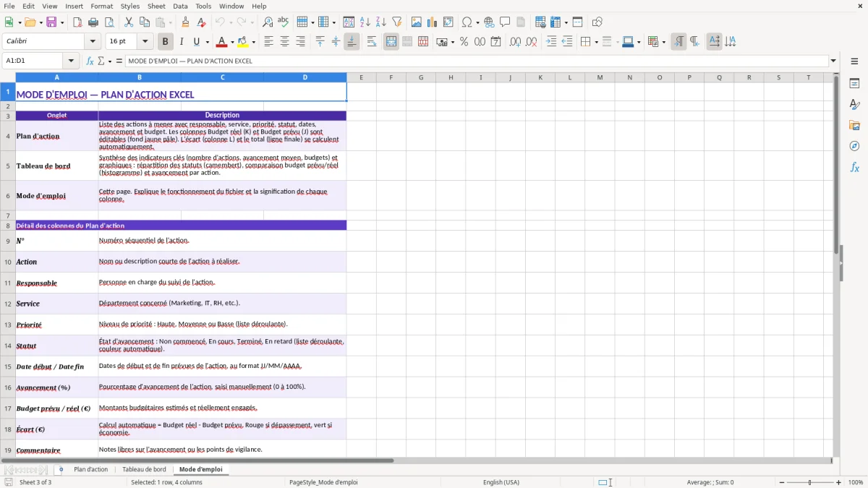The height and width of the screenshot is (488, 868).
Task: Expand underline style dropdown arrow
Action: tap(207, 42)
